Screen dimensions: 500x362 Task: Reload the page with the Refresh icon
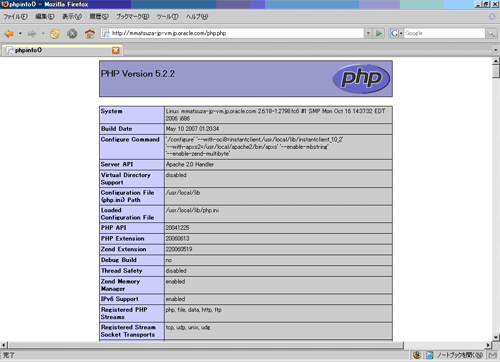coord(55,33)
